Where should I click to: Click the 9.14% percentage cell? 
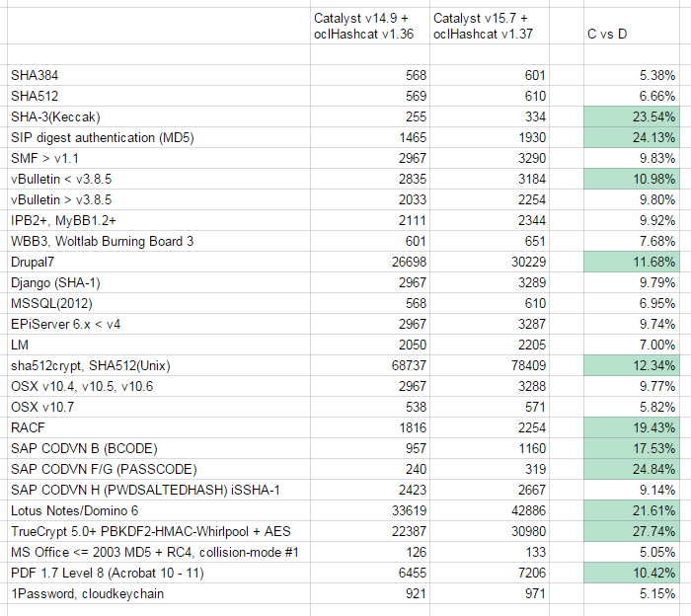[632, 490]
